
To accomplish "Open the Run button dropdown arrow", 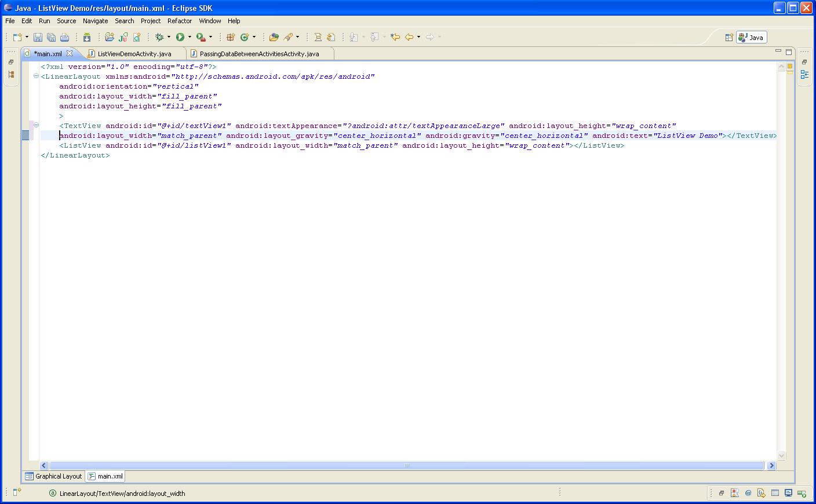I will click(190, 37).
